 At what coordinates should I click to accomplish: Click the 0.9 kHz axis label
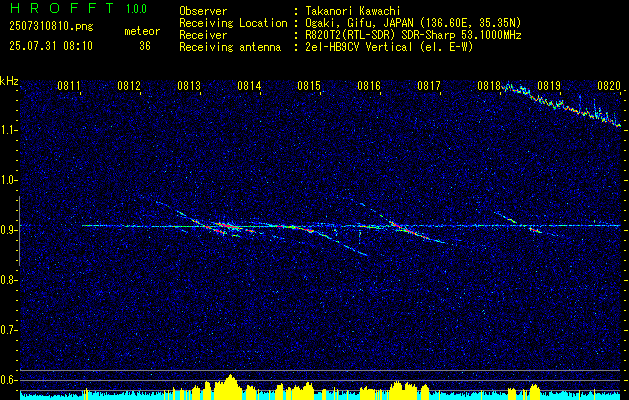click(8, 230)
